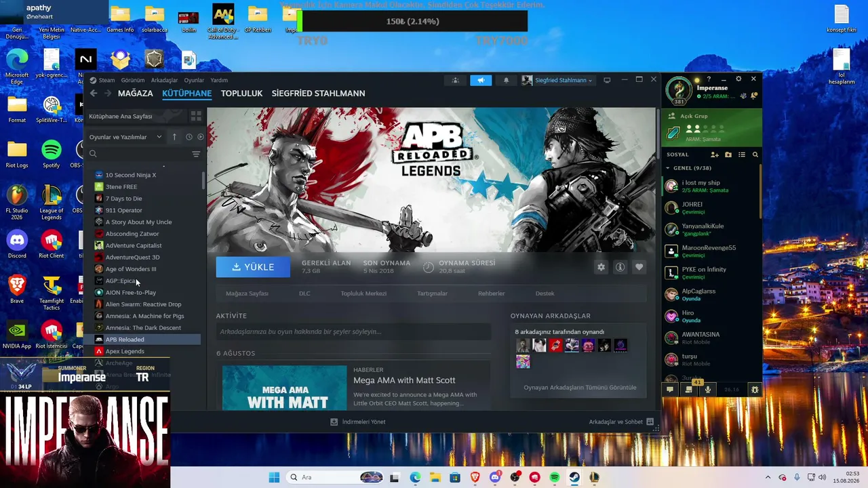Screen dimensions: 868x488
Task: Open Destek tab
Action: point(545,293)
